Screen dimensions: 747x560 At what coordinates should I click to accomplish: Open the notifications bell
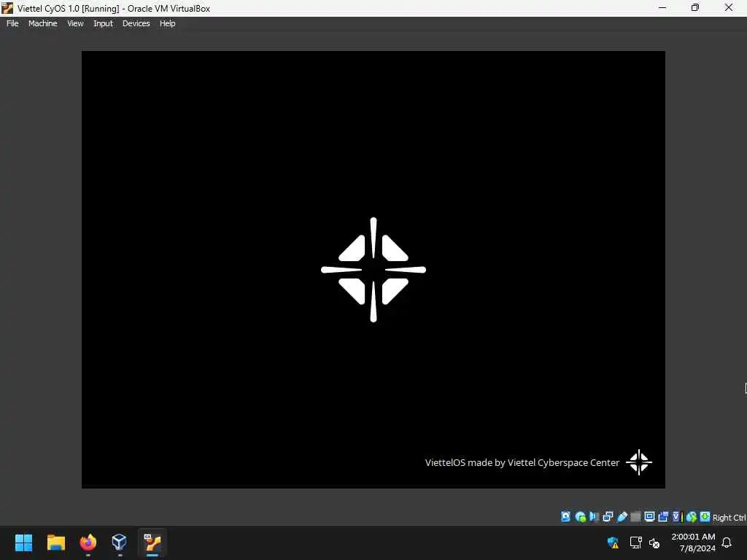[x=727, y=542]
